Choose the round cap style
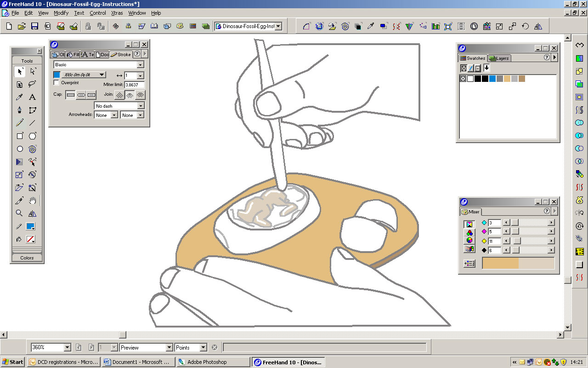588x368 pixels. coord(81,95)
